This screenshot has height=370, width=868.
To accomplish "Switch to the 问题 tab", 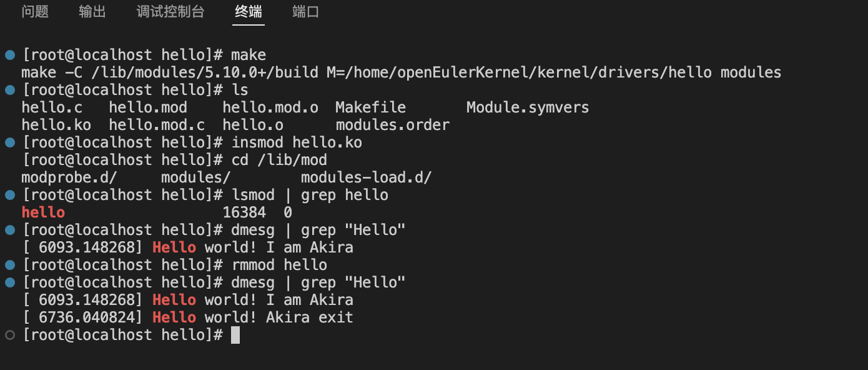I will pyautogui.click(x=35, y=12).
